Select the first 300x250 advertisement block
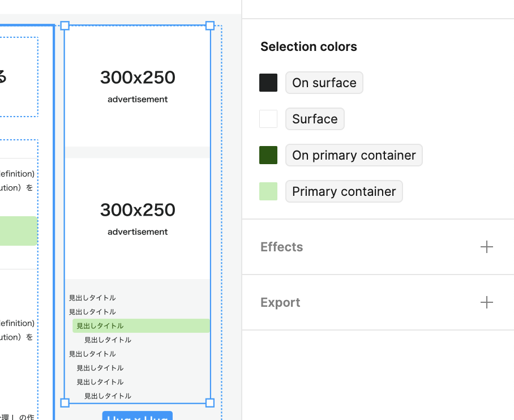Screen dimensions: 514x420 138,86
